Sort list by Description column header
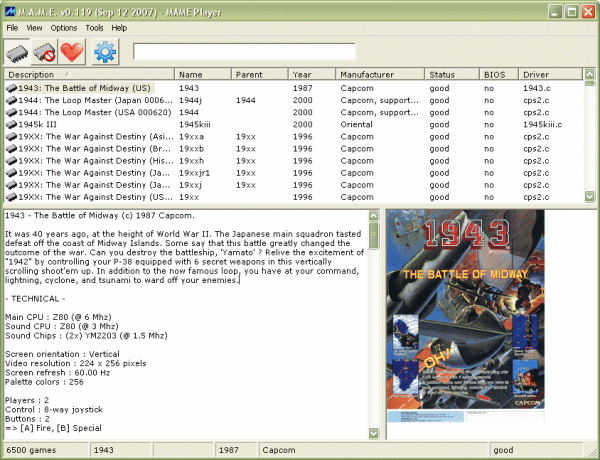600x460 pixels. click(x=89, y=74)
